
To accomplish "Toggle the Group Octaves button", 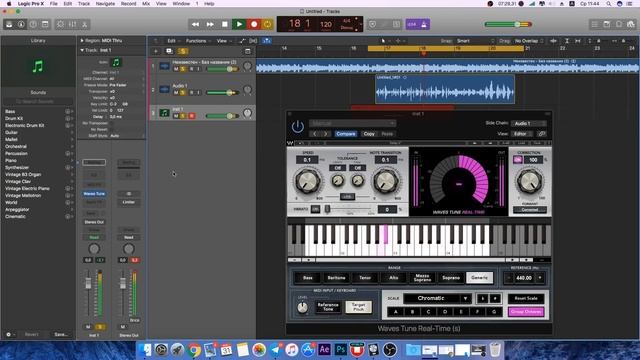I will click(x=526, y=312).
